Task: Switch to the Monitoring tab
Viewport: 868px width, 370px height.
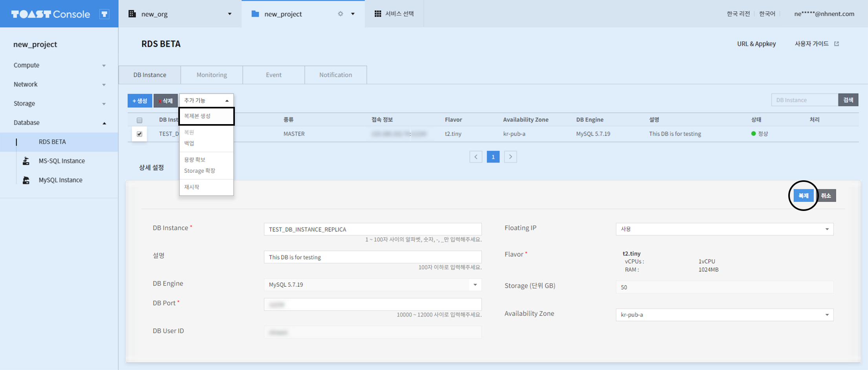Action: click(x=212, y=75)
